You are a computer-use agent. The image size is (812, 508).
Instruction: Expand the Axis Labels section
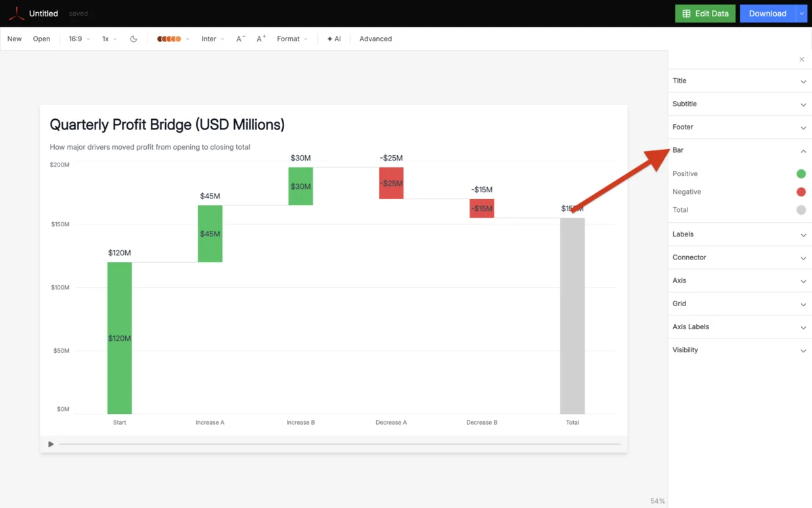coord(740,326)
